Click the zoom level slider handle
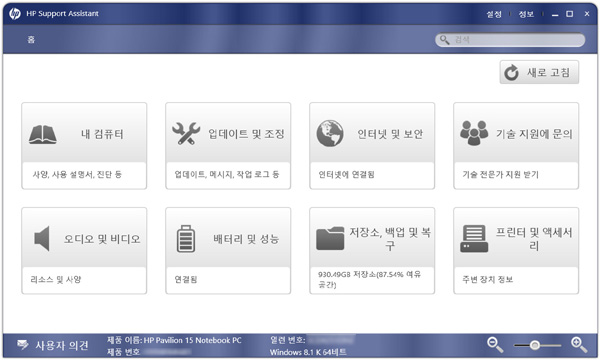Screen dimensions: 600x360 point(535,345)
